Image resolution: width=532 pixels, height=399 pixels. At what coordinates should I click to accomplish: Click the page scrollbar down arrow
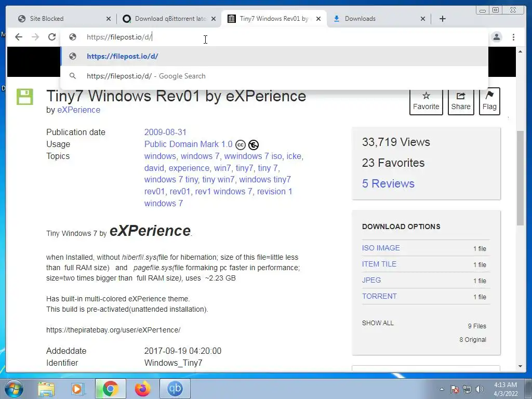[x=520, y=366]
